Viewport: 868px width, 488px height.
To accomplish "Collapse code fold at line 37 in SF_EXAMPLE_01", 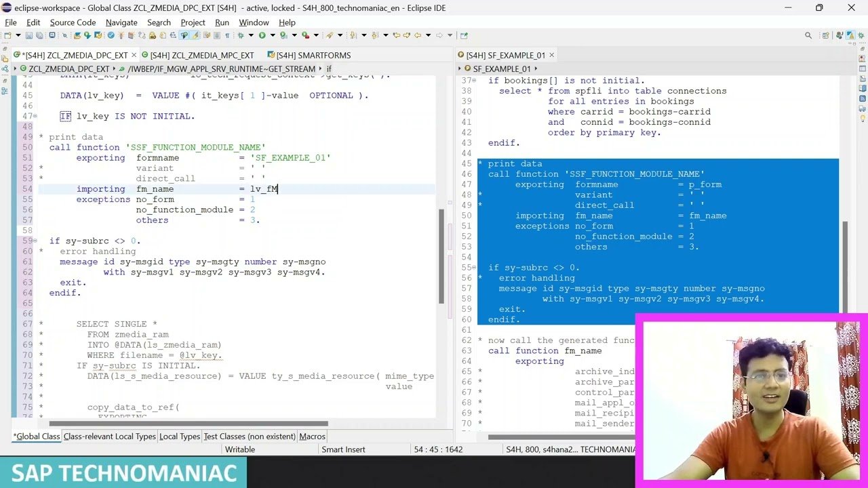I will click(475, 81).
